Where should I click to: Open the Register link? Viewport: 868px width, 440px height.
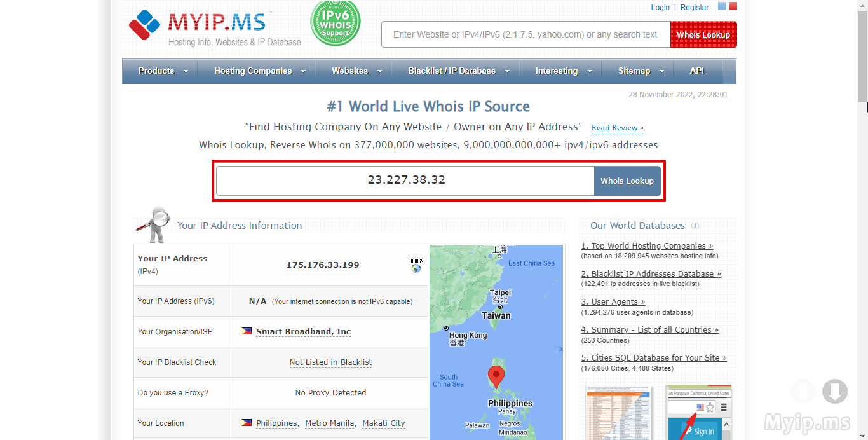(x=694, y=8)
